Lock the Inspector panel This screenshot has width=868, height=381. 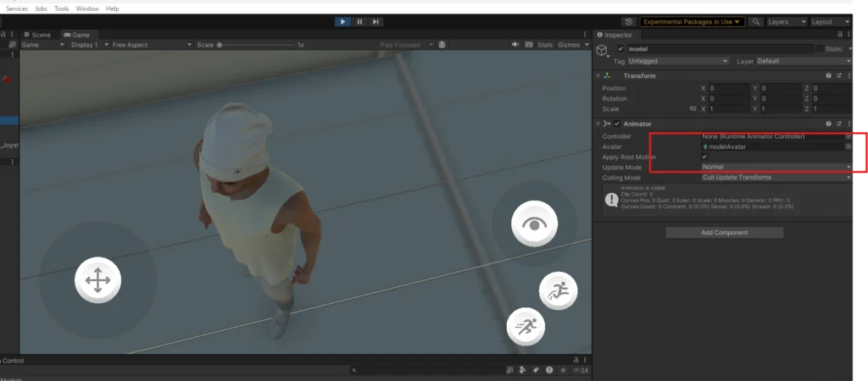(x=840, y=35)
